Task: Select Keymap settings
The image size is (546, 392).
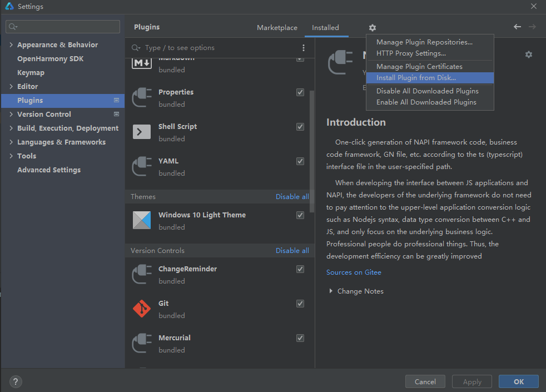Action: [x=31, y=72]
